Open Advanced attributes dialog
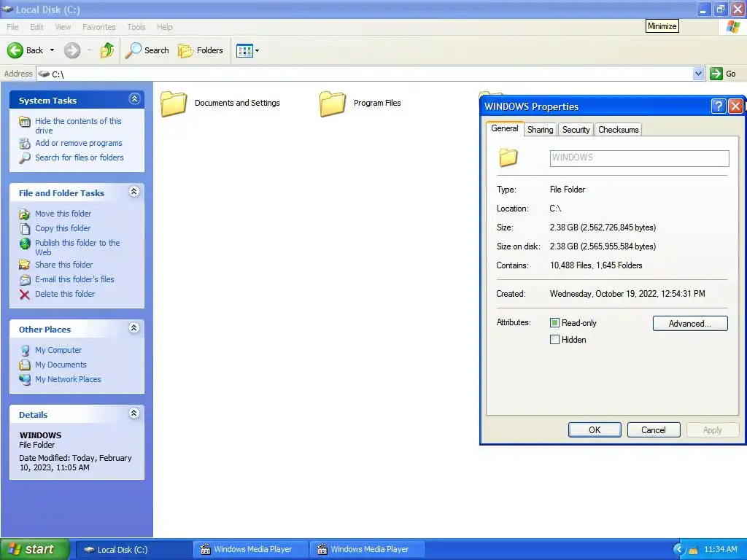The width and height of the screenshot is (747, 560). (x=690, y=324)
